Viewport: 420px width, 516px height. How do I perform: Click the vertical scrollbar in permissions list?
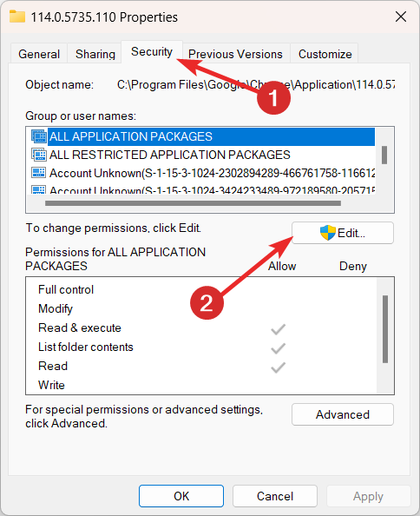click(x=385, y=329)
